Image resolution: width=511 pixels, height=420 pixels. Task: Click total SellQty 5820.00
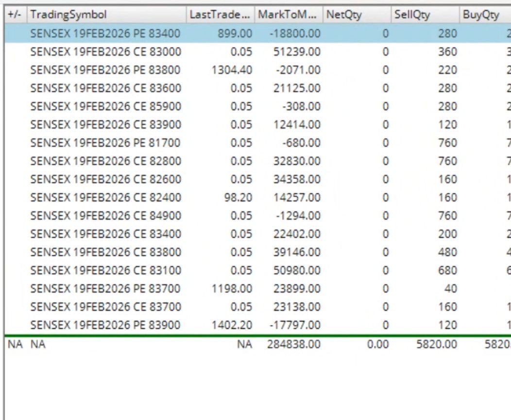(x=437, y=344)
